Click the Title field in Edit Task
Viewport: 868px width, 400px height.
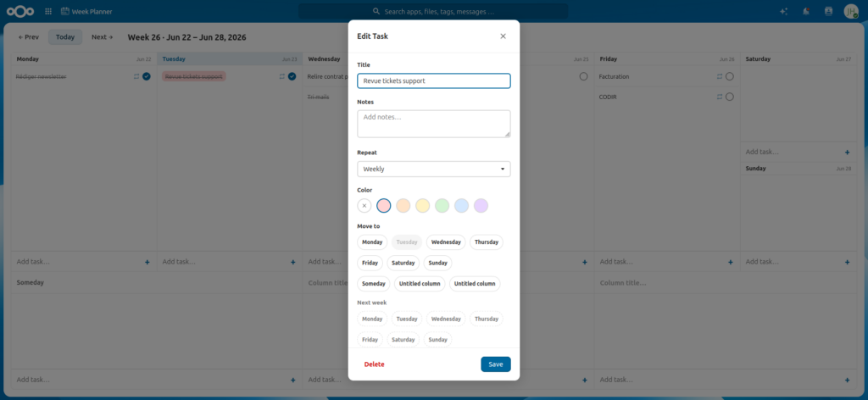click(x=434, y=81)
